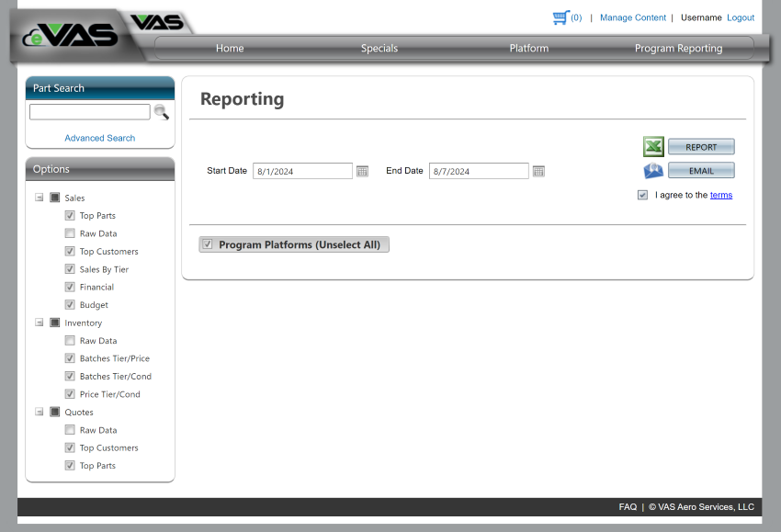Collapse the Sales tree node
Image resolution: width=781 pixels, height=532 pixels.
(x=39, y=198)
